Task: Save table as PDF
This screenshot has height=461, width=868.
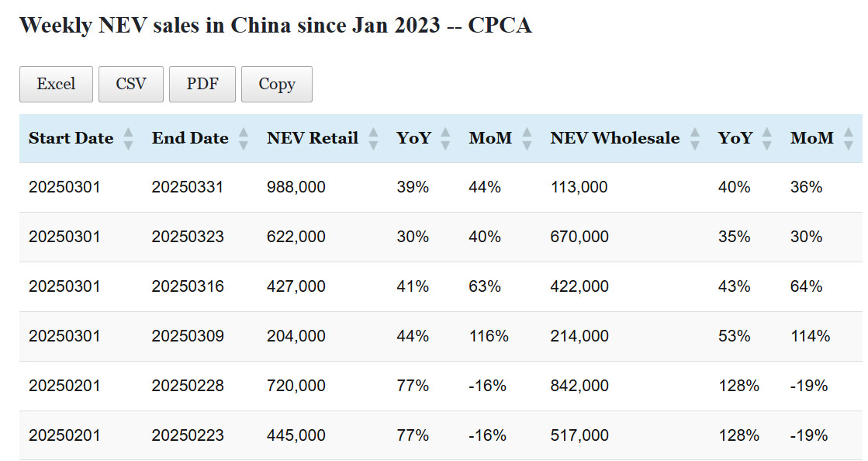Action: pyautogui.click(x=202, y=84)
